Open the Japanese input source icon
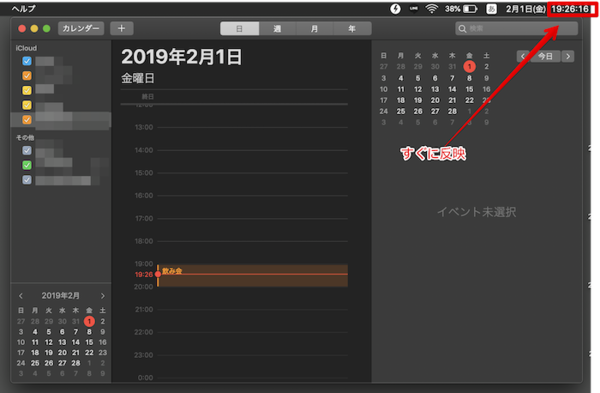Screen dimensions: 600x393 click(x=491, y=9)
